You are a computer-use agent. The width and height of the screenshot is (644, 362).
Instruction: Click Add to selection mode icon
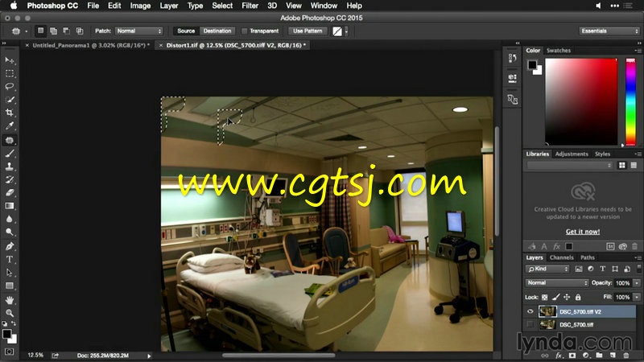point(53,31)
